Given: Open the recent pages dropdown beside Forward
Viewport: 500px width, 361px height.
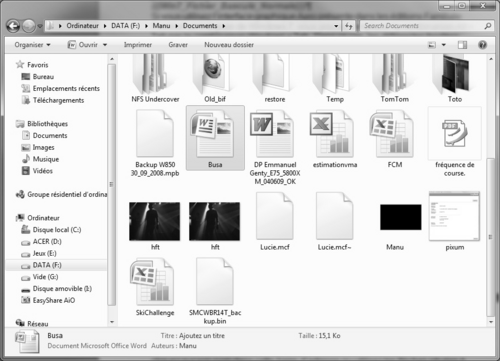Looking at the screenshot, I should (40, 26).
